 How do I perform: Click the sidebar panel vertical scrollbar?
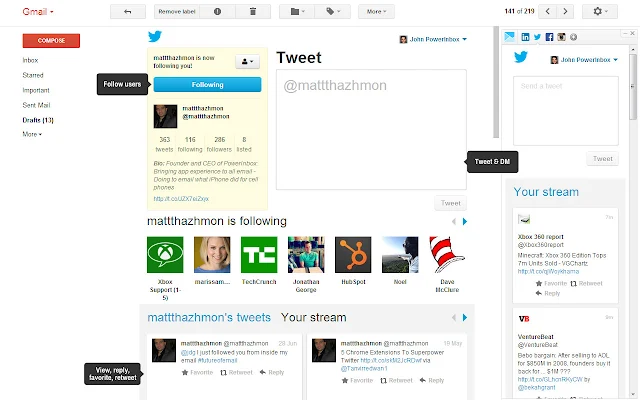[633, 87]
